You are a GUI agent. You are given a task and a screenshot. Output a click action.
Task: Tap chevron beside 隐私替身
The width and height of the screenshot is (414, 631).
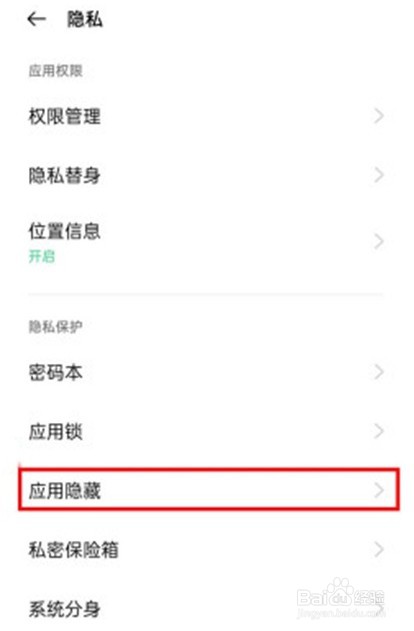pos(379,175)
